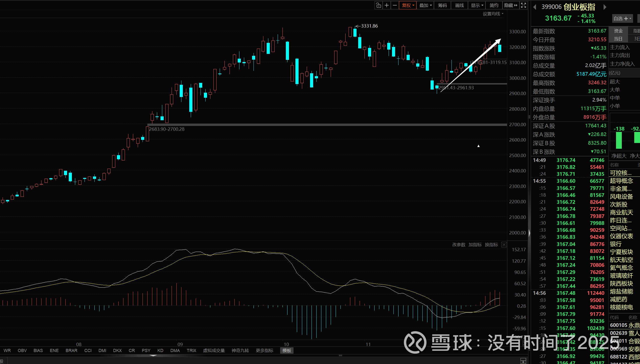This screenshot has width=640, height=364.
Task: Go to previous stock with left arrow
Action: pos(535,7)
